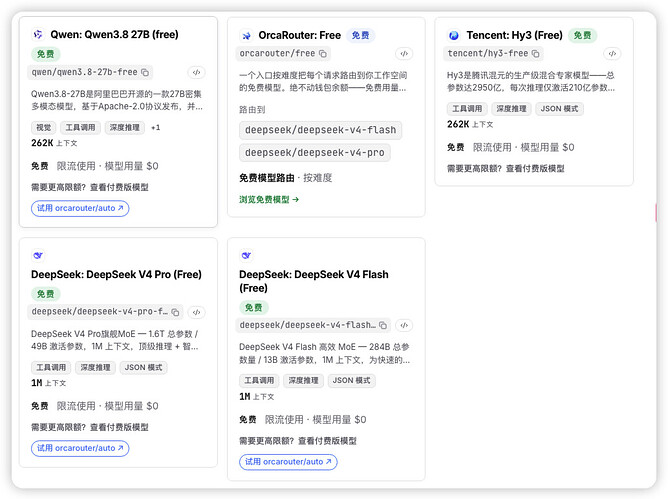Open OrcaRouter: Free title
This screenshot has width=668, height=499.
(x=299, y=35)
